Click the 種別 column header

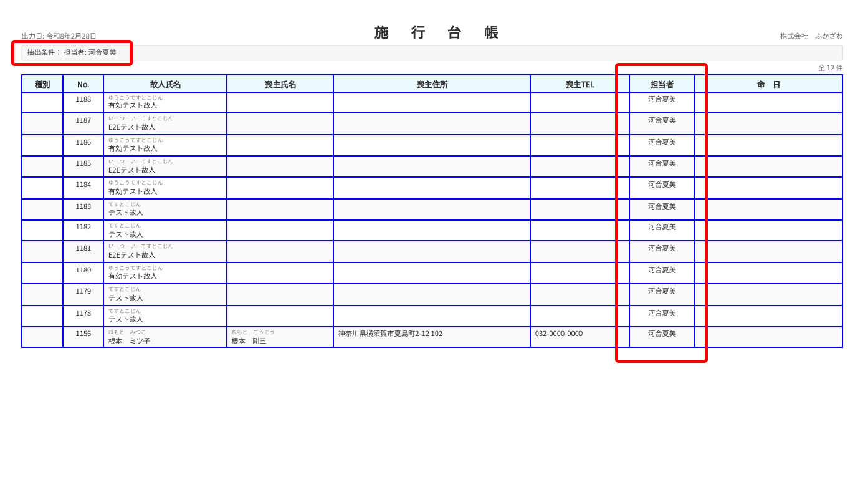click(42, 84)
